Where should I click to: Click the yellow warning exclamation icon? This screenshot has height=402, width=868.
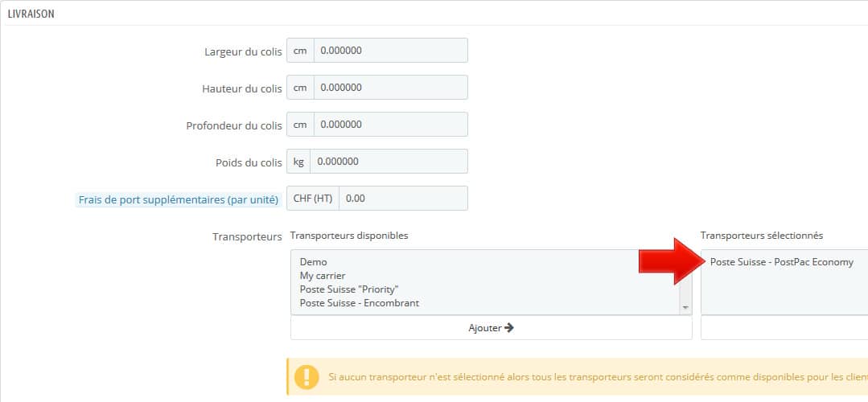click(306, 377)
